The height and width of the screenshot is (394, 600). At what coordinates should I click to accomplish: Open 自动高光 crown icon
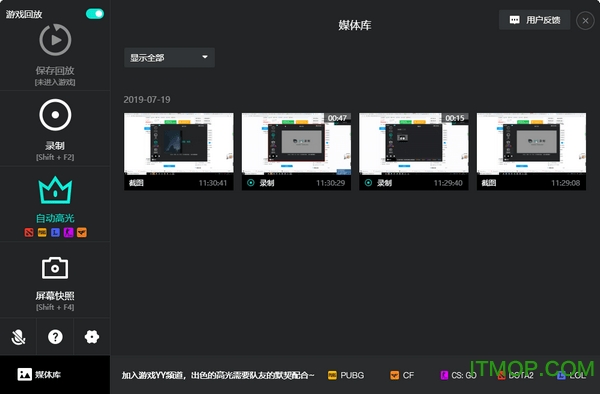click(55, 190)
